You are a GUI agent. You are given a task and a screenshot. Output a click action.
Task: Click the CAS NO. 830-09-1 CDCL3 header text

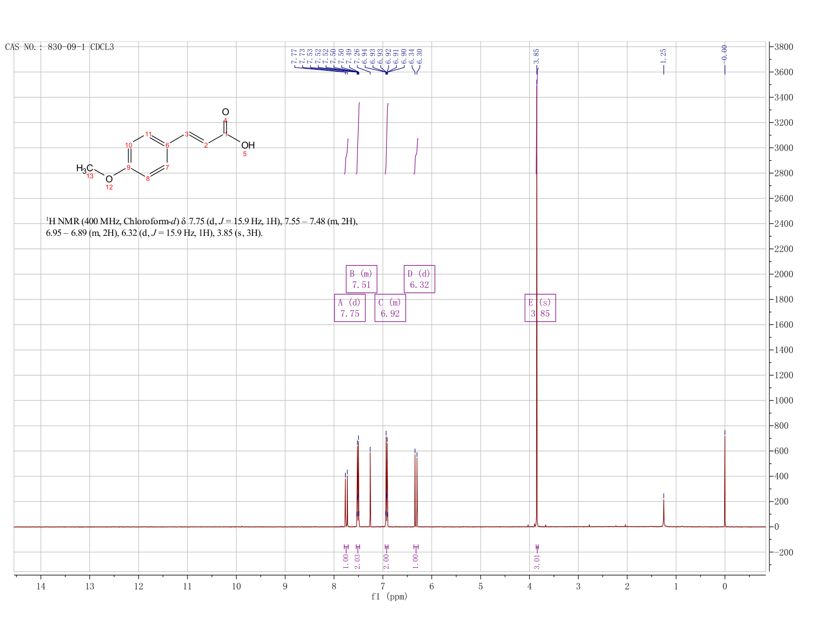click(60, 47)
